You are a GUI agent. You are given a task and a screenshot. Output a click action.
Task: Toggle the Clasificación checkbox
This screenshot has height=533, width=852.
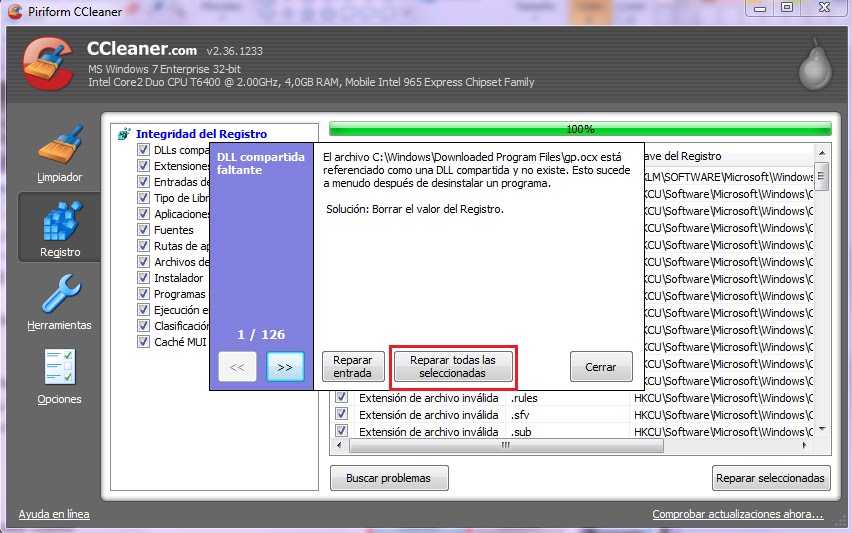point(143,326)
